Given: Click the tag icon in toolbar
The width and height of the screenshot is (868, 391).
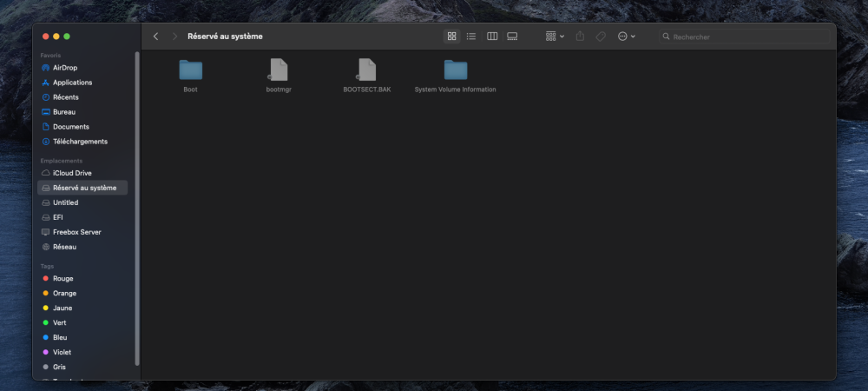Looking at the screenshot, I should pyautogui.click(x=601, y=36).
